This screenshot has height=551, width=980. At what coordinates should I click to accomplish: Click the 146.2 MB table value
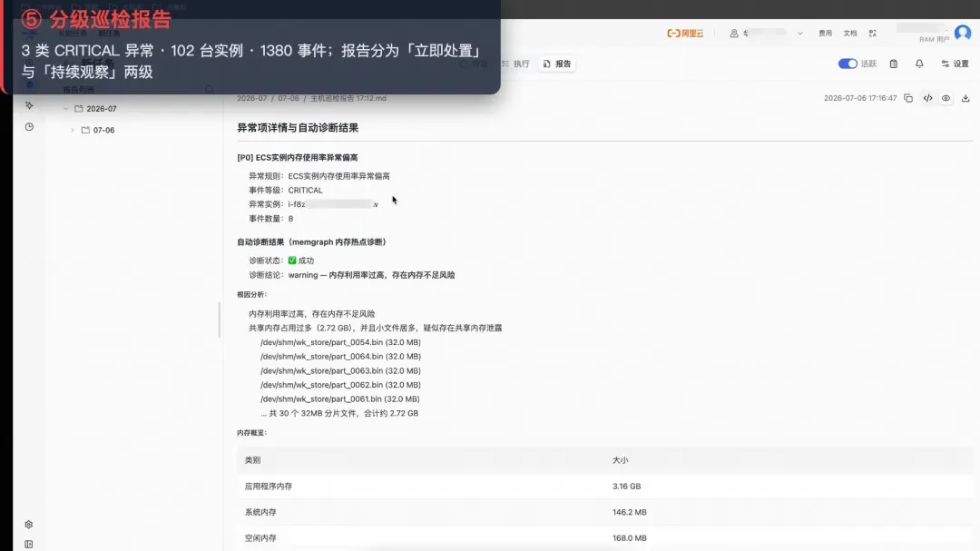630,512
